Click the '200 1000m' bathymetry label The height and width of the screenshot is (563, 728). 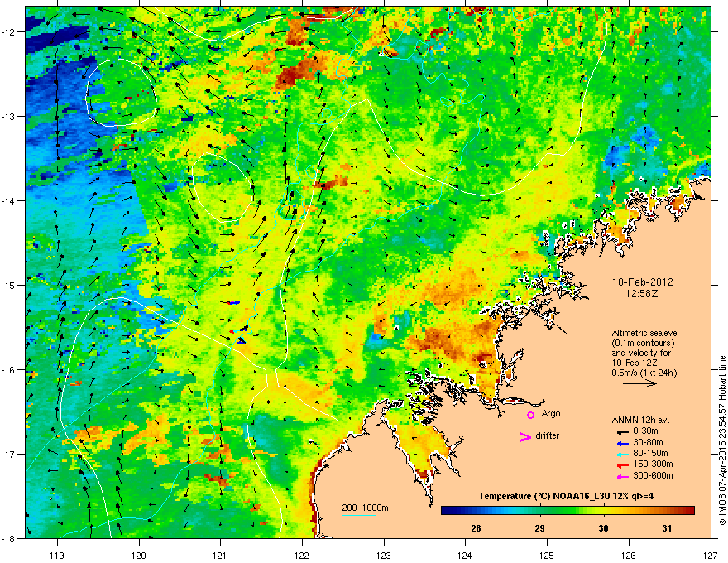(x=365, y=508)
